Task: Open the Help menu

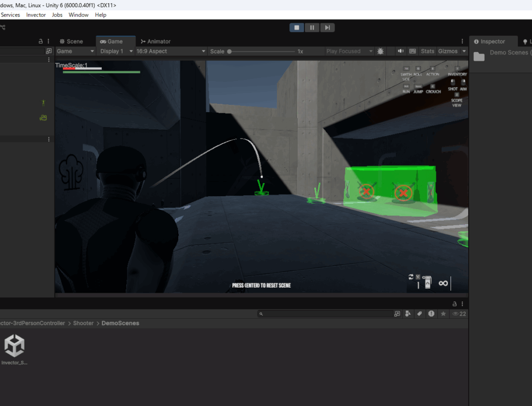Action: click(100, 15)
